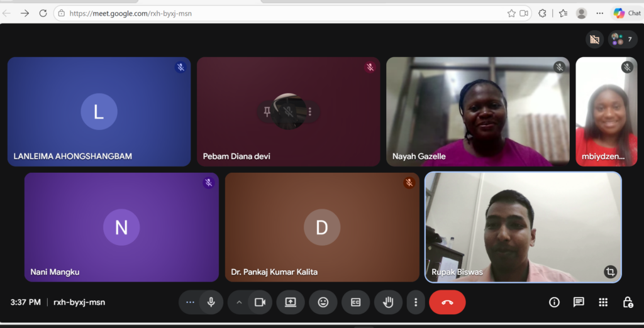Open browser settings and more menu

click(599, 13)
